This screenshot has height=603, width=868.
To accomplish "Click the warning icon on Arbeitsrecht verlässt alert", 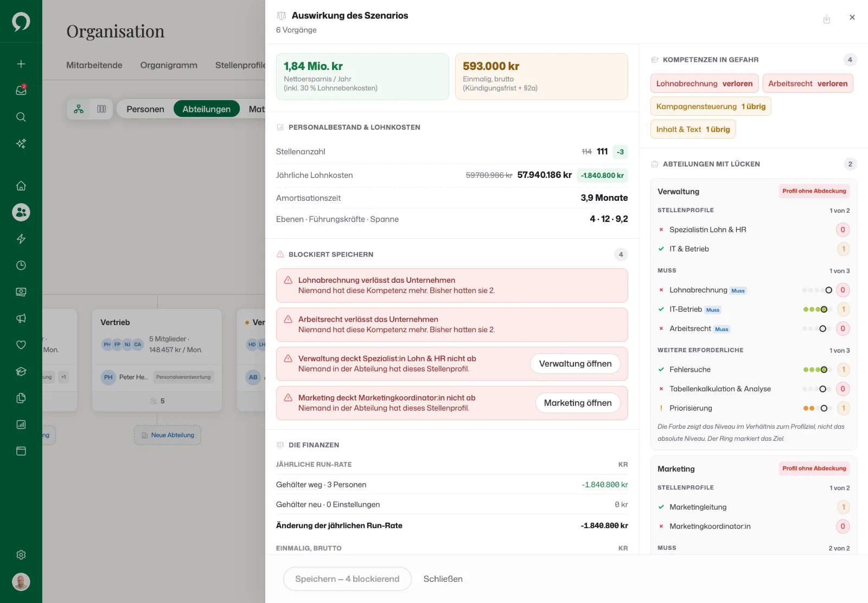I will click(x=288, y=319).
